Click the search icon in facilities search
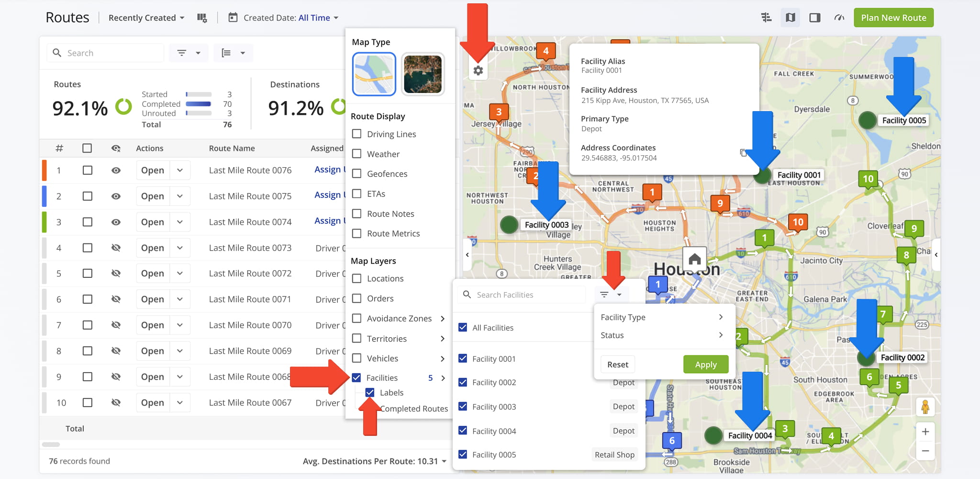The height and width of the screenshot is (479, 980). click(x=467, y=295)
